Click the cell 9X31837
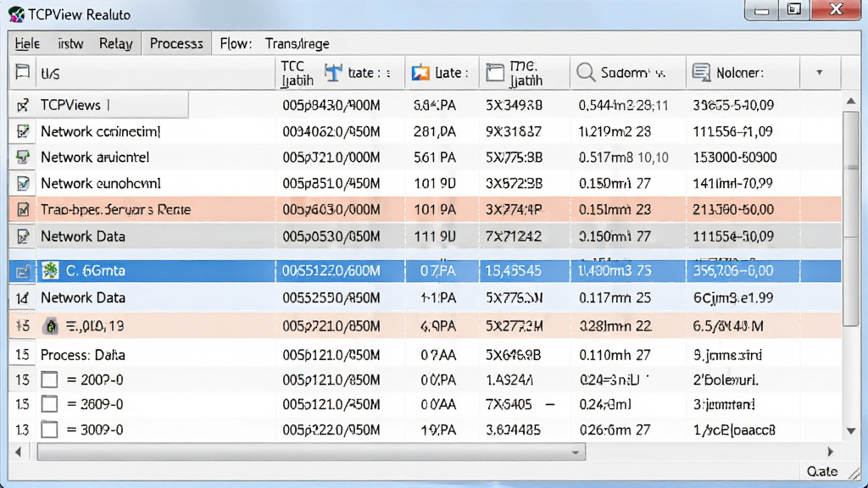This screenshot has width=868, height=488. (514, 131)
